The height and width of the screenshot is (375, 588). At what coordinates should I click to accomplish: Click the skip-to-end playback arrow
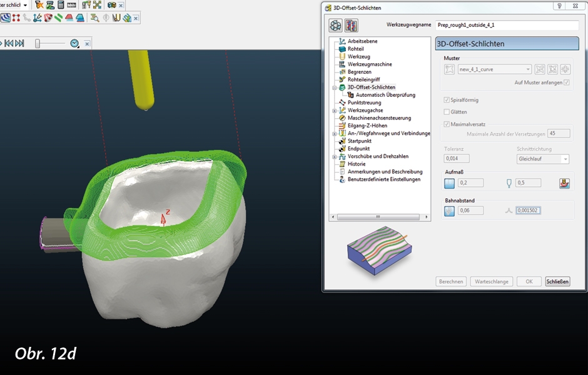tap(20, 43)
